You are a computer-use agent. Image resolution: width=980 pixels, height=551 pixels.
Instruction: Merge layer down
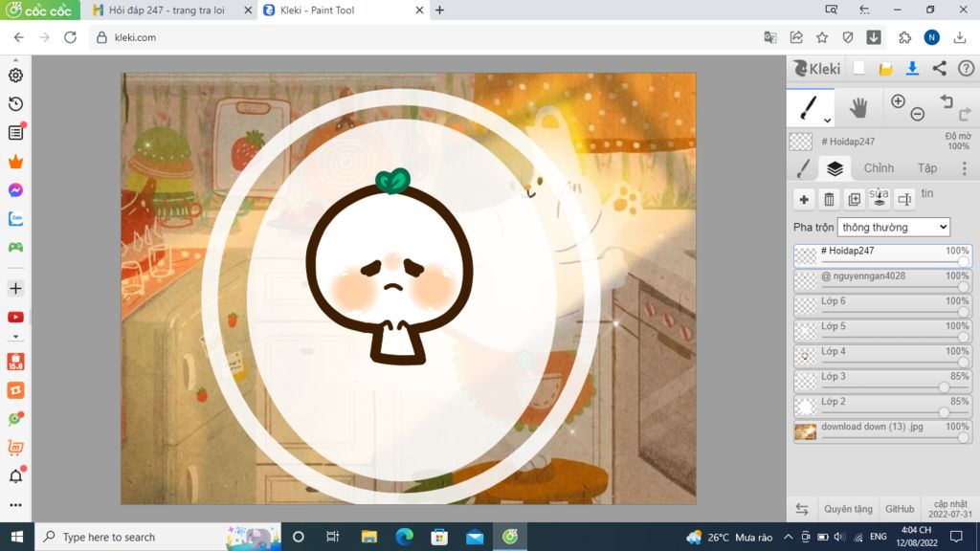[x=880, y=200]
